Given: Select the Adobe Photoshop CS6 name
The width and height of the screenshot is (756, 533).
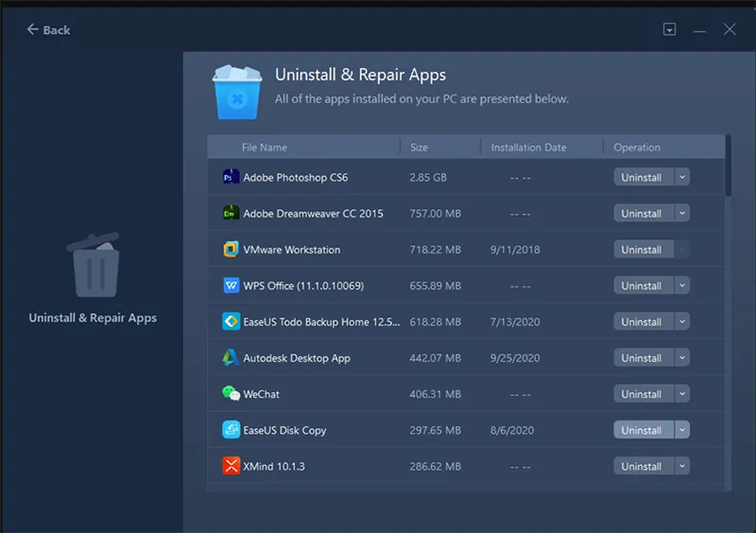Looking at the screenshot, I should pyautogui.click(x=296, y=178).
